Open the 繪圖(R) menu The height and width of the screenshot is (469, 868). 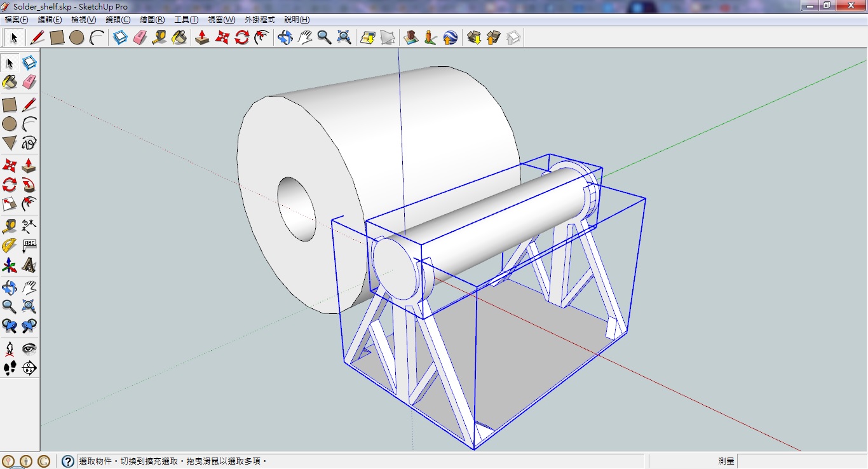[153, 20]
